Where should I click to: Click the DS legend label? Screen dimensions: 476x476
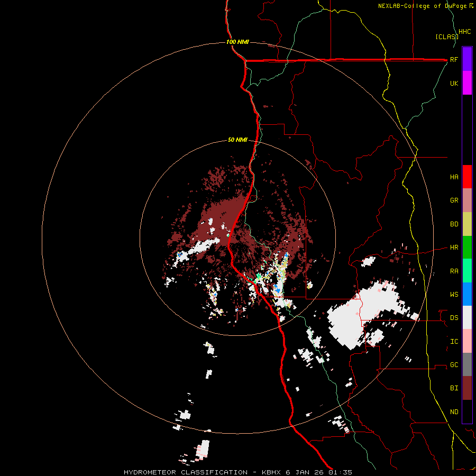click(454, 318)
